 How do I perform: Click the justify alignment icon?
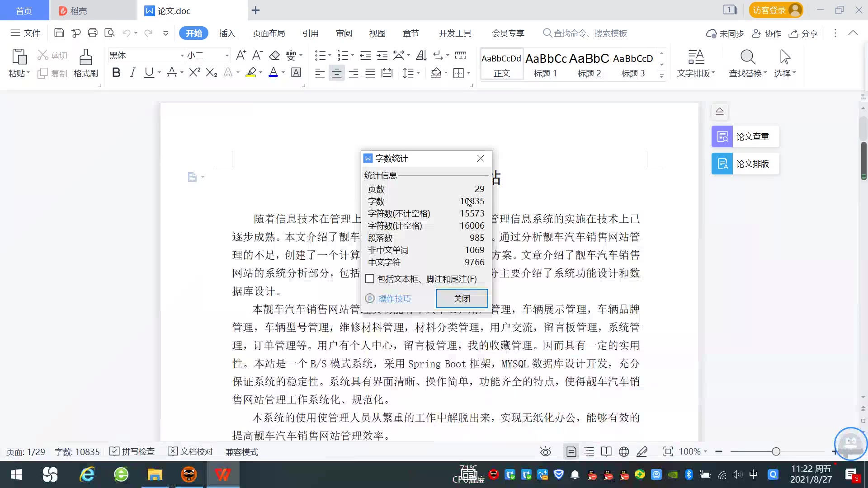[370, 73]
